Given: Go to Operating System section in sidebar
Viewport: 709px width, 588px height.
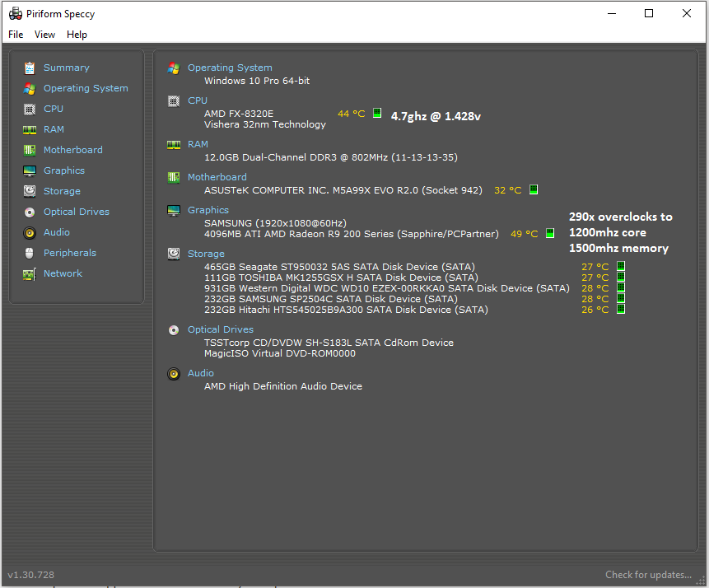Looking at the screenshot, I should point(86,88).
